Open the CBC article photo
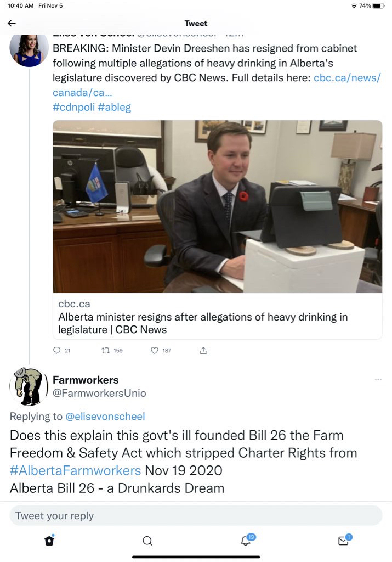 tap(217, 206)
